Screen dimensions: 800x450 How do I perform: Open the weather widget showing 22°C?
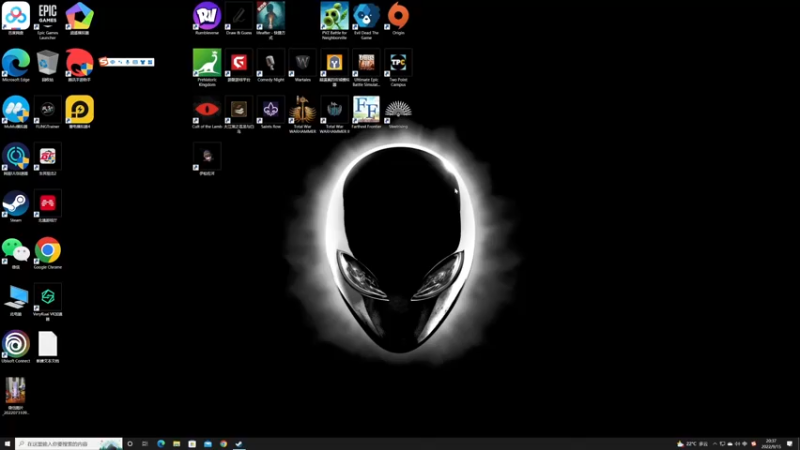[692, 444]
